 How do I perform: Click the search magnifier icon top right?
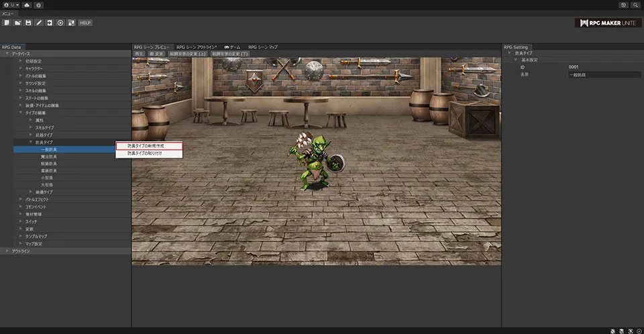635,5
